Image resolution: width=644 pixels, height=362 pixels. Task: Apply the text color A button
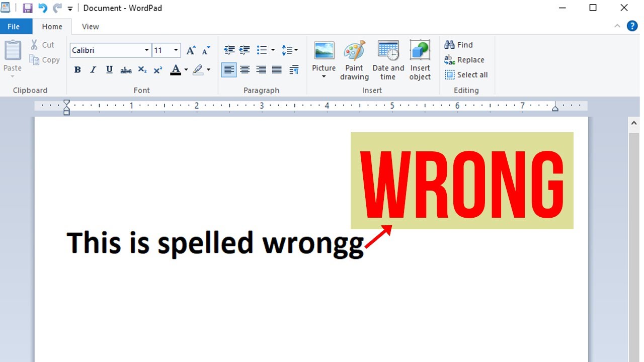[175, 70]
